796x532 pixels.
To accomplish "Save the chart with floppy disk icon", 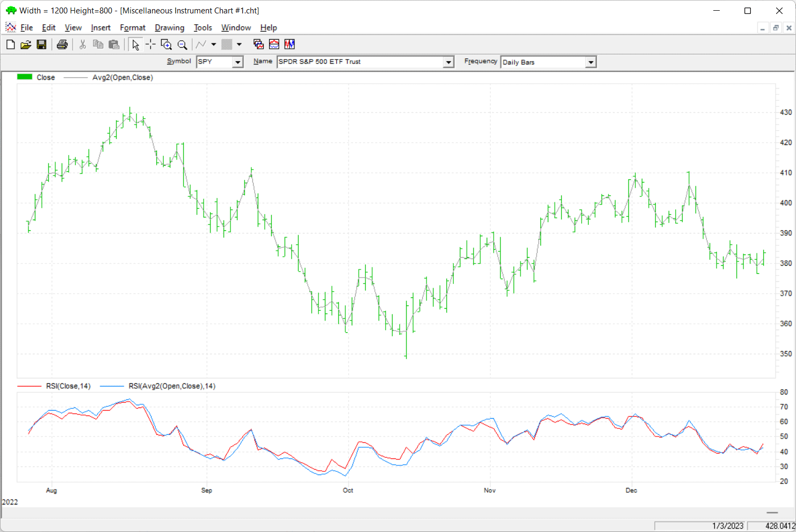I will 41,45.
